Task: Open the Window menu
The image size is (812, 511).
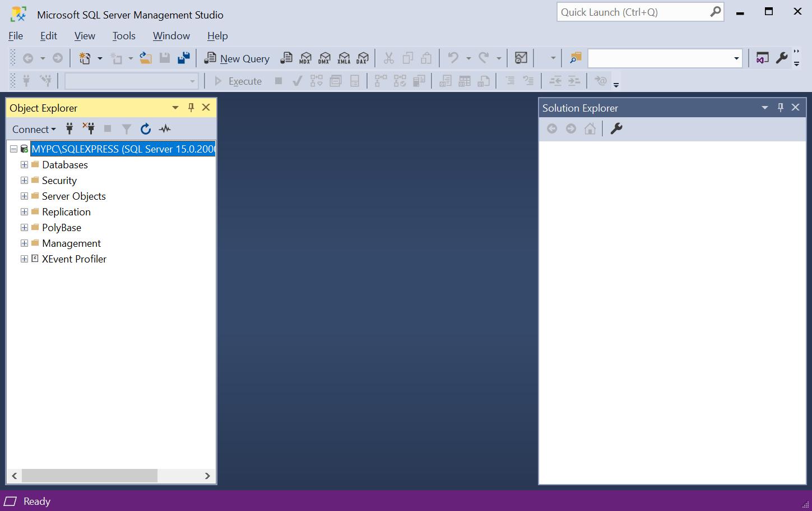Action: pyautogui.click(x=171, y=35)
